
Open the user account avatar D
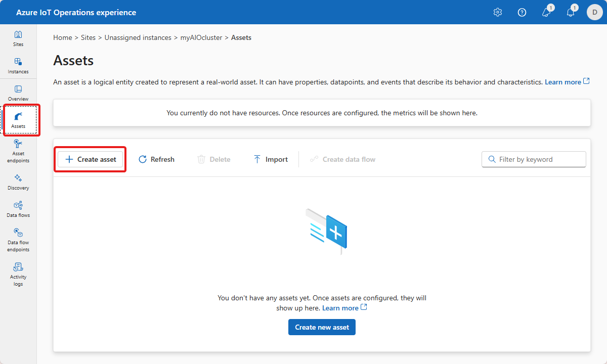595,12
